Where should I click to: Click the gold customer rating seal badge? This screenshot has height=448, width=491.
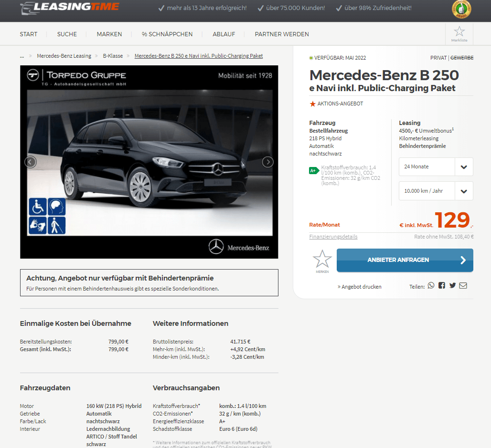(461, 10)
